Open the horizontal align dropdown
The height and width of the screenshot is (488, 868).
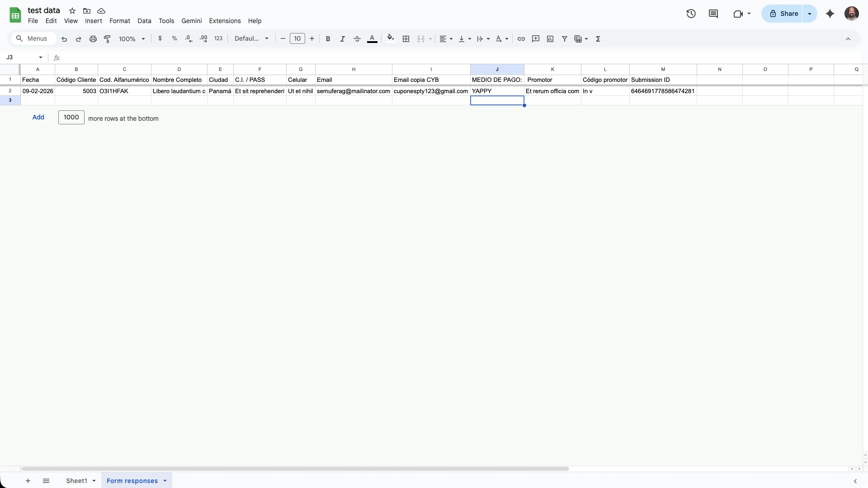pyautogui.click(x=445, y=38)
